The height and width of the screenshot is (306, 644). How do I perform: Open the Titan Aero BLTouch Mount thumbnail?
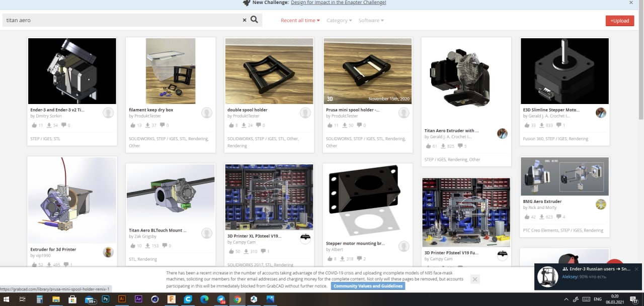171,194
